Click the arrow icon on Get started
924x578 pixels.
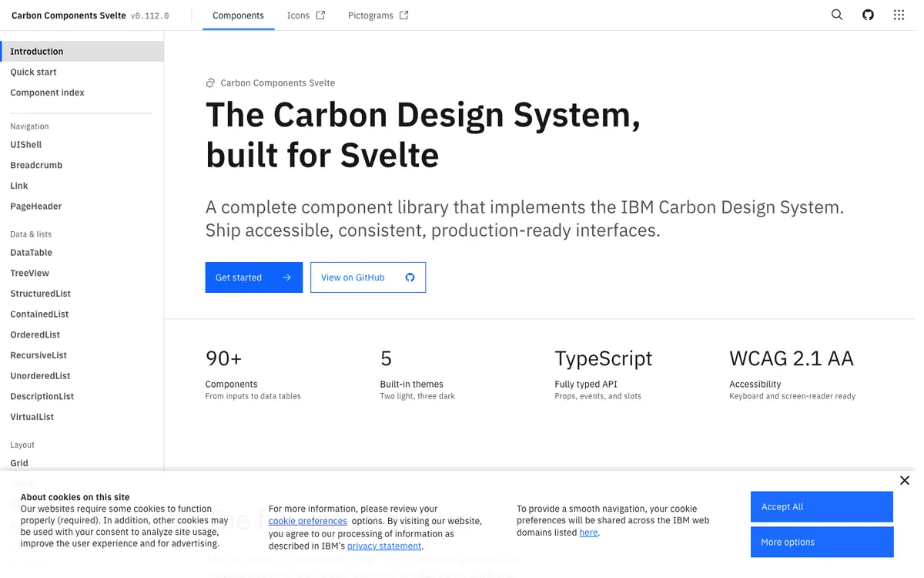[286, 277]
